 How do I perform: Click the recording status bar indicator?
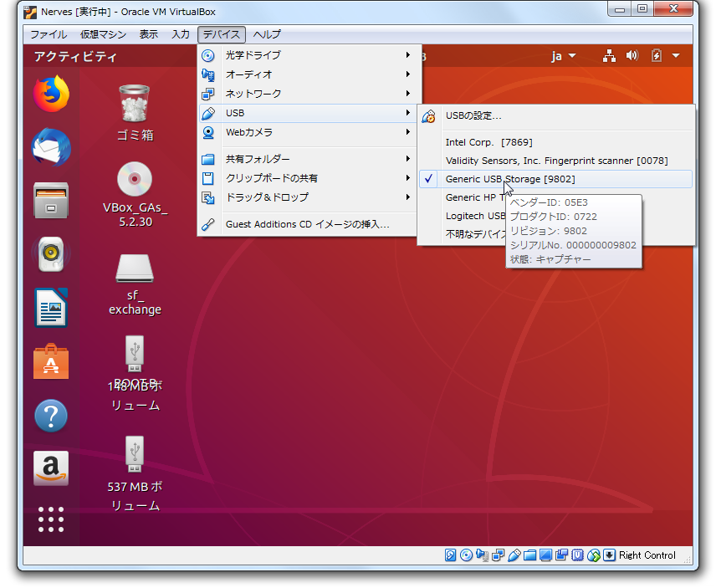pyautogui.click(x=561, y=555)
